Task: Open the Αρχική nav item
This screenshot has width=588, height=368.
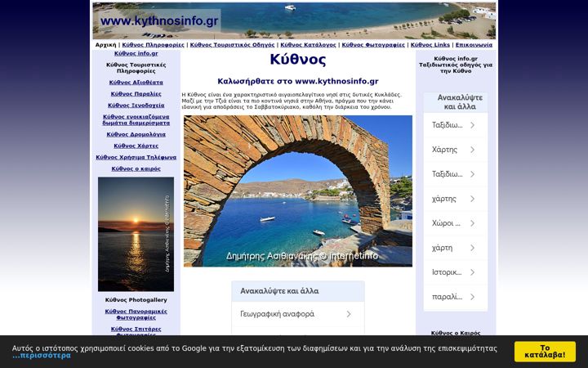Action: tap(105, 45)
